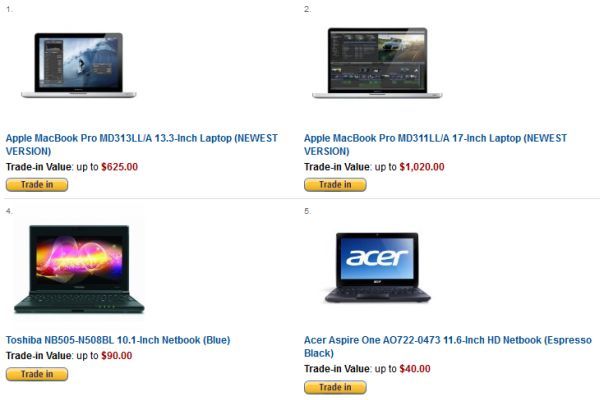The width and height of the screenshot is (600, 400).
Task: Follow the Apple MacBook Pro MD313LL/A title link
Action: pos(142,144)
